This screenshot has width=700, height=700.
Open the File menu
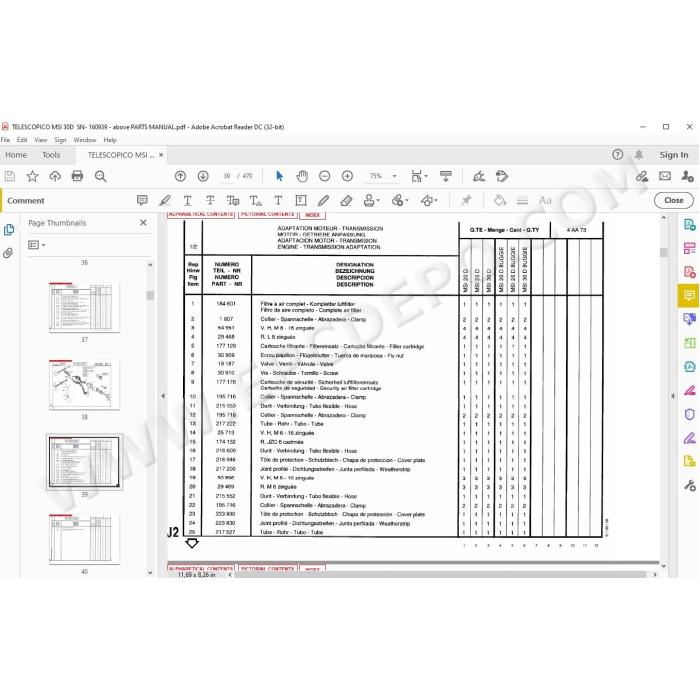tap(5, 140)
